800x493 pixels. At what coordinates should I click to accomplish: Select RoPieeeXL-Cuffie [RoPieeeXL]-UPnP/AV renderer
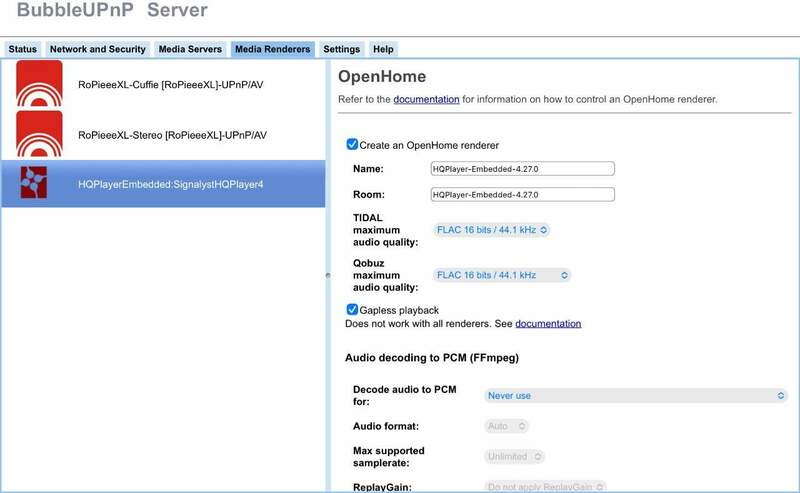click(x=172, y=86)
